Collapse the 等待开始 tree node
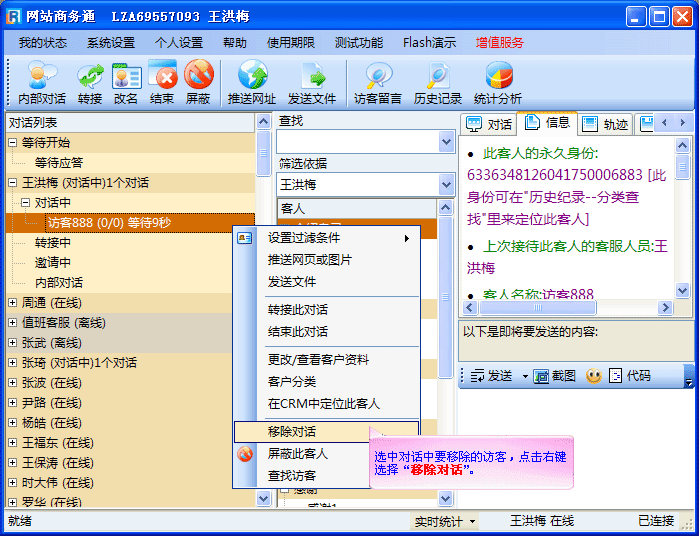Screen dimensions: 699x536 12,143
